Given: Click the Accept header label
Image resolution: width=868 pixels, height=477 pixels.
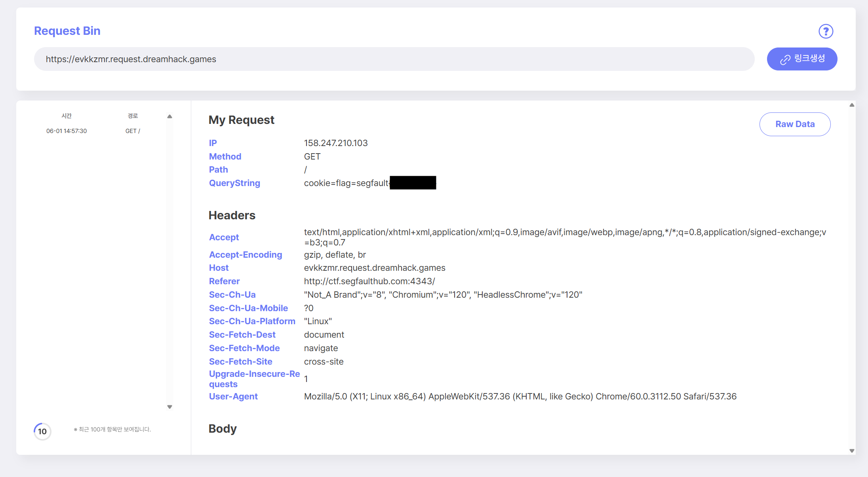Looking at the screenshot, I should (224, 237).
